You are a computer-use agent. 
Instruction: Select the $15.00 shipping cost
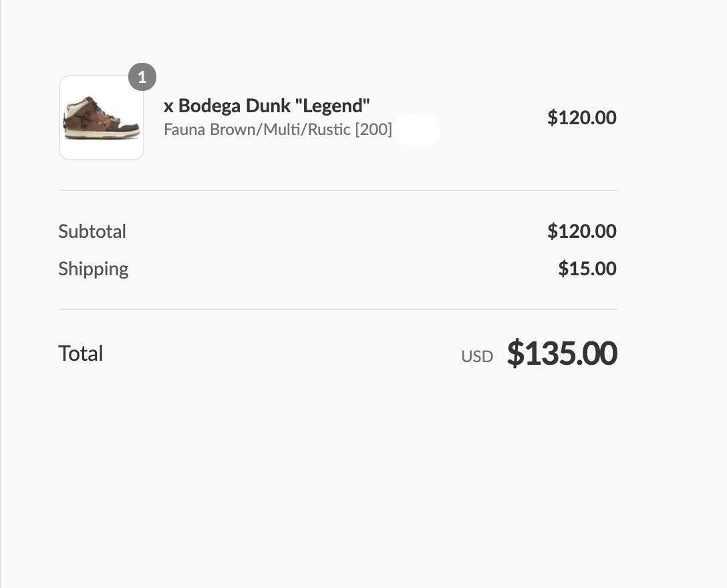[x=587, y=269]
